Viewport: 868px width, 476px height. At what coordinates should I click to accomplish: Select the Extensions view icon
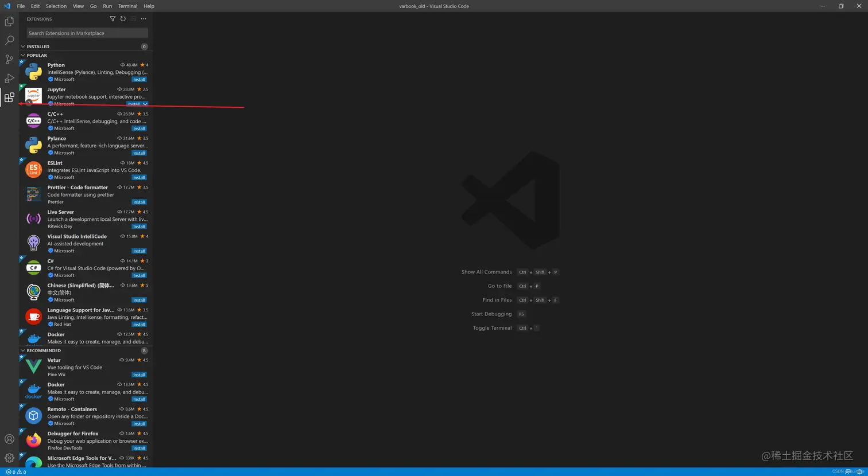pyautogui.click(x=9, y=97)
